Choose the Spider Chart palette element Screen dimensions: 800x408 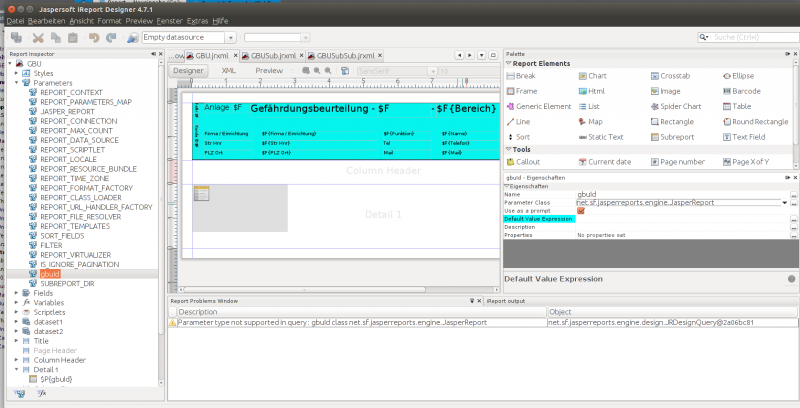[x=677, y=107]
